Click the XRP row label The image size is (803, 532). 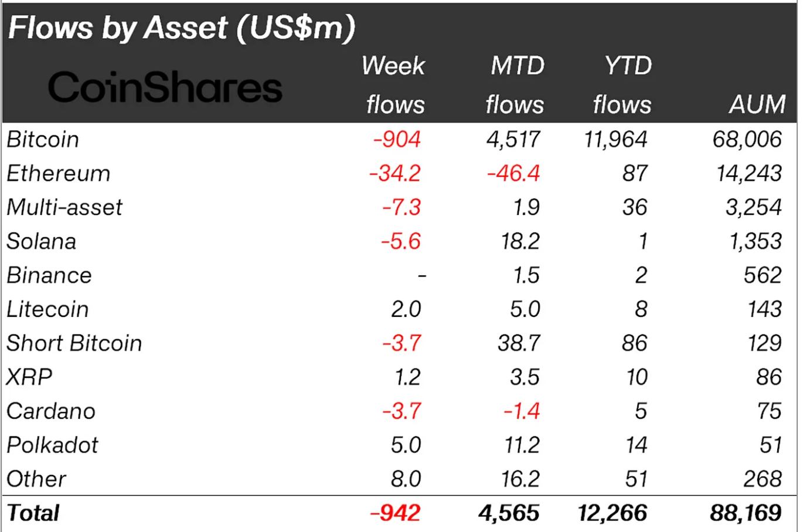point(29,377)
